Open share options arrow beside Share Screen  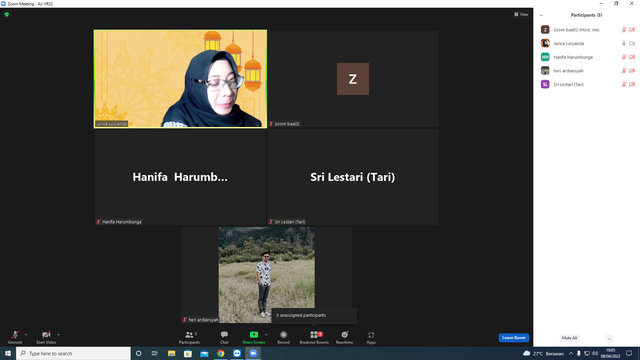(x=267, y=335)
